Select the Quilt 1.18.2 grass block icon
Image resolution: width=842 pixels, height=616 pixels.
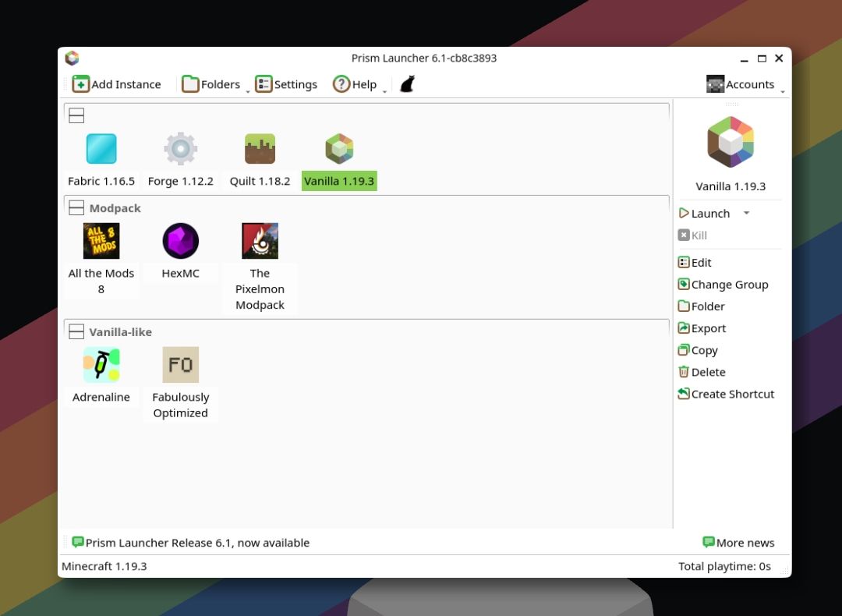260,149
